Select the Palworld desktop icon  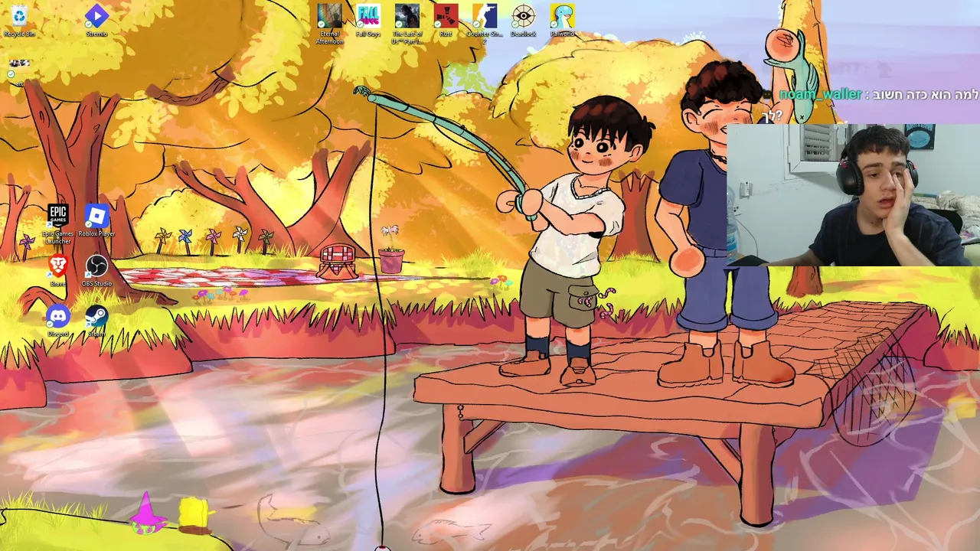pyautogui.click(x=563, y=20)
